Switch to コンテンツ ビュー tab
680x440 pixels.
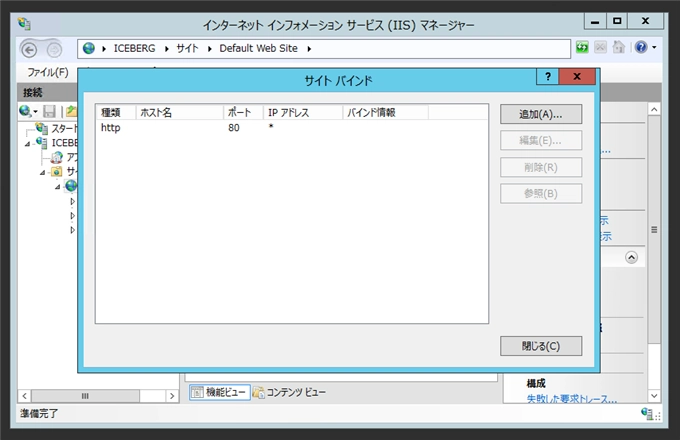[289, 392]
